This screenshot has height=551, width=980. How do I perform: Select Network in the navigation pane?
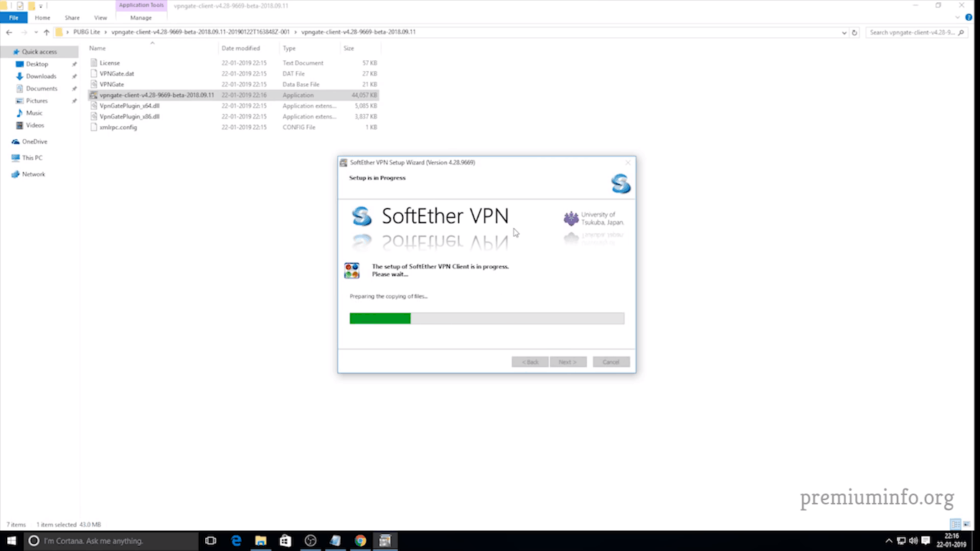pos(33,174)
